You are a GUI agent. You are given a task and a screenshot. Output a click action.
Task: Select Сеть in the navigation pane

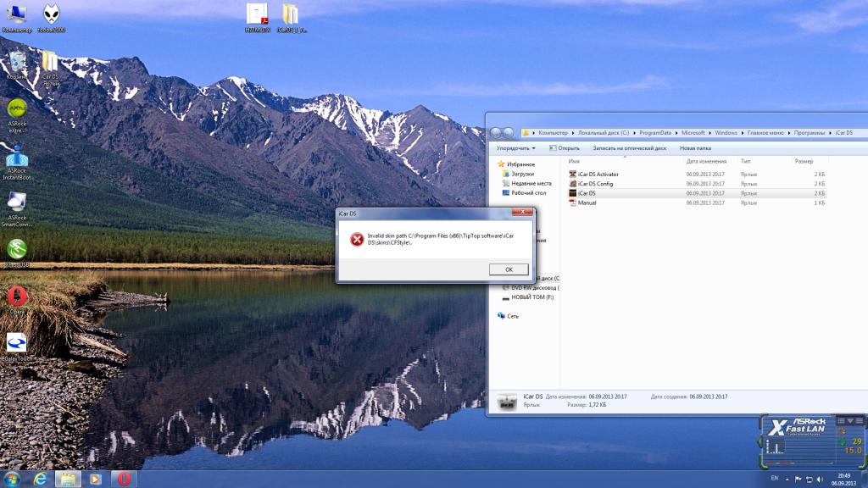[512, 315]
